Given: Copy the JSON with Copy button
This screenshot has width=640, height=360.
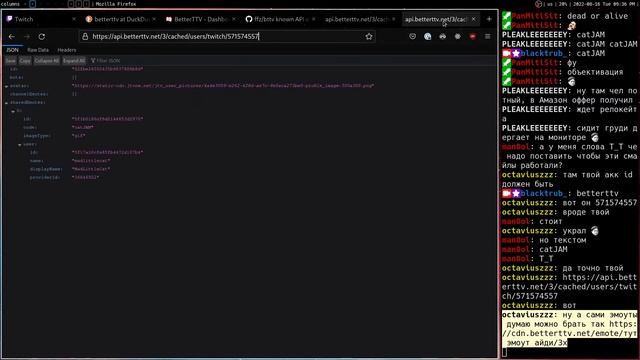Looking at the screenshot, I should [25, 60].
